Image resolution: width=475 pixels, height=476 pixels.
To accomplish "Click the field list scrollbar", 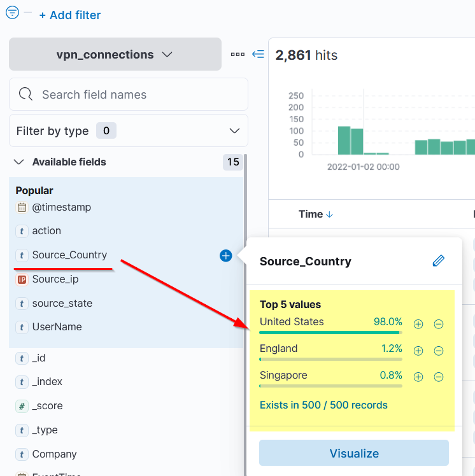I will (x=245, y=315).
